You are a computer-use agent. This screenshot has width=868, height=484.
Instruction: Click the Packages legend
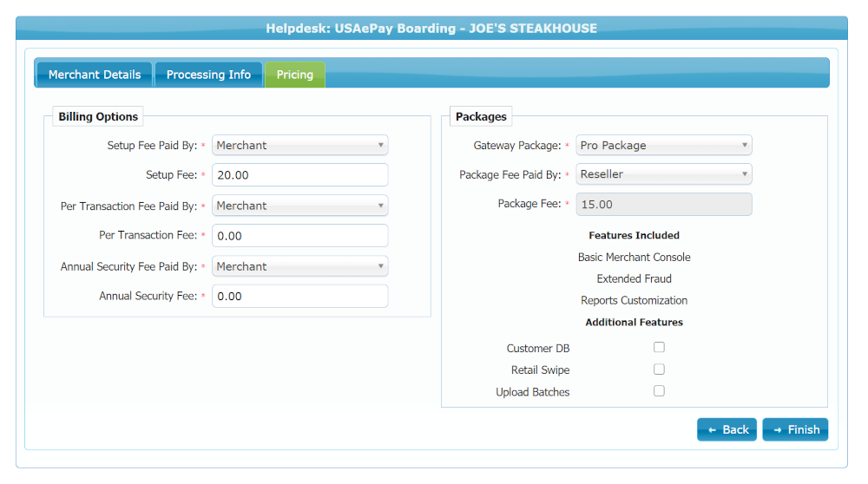pyautogui.click(x=481, y=117)
